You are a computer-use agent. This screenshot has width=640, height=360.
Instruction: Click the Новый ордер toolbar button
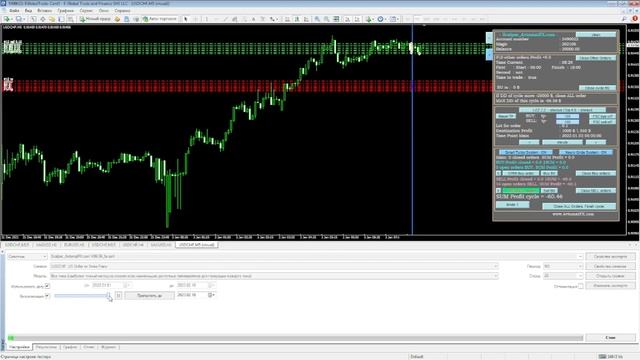click(x=95, y=19)
